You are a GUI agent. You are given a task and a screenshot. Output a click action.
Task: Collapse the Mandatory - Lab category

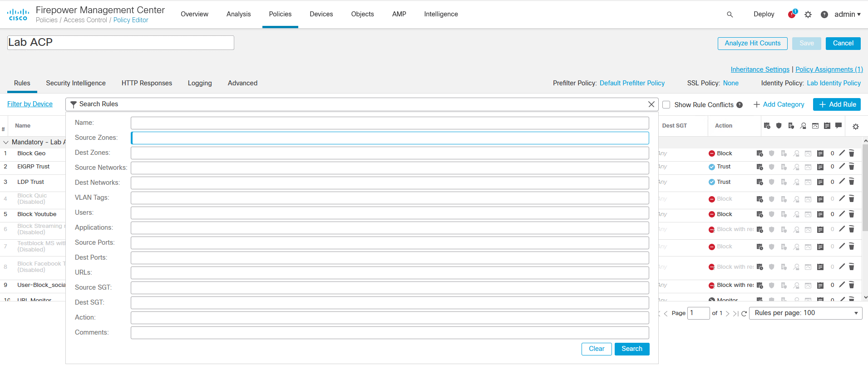[x=6, y=142]
